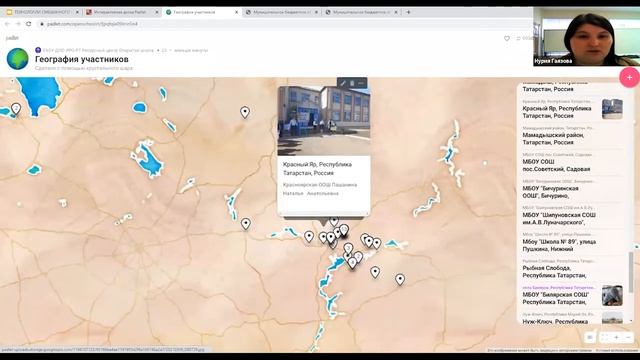The width and height of the screenshot is (640, 360).
Task: Click the padlet logo text
Action: (x=12, y=38)
